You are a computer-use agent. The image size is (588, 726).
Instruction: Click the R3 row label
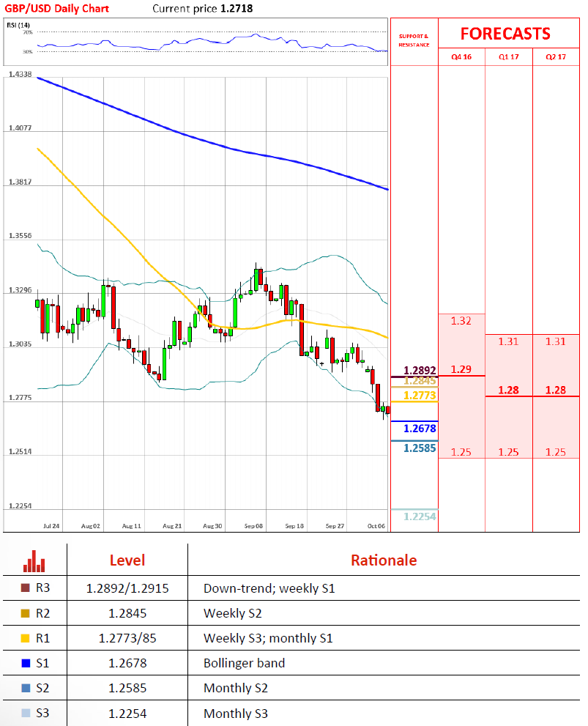(x=42, y=588)
